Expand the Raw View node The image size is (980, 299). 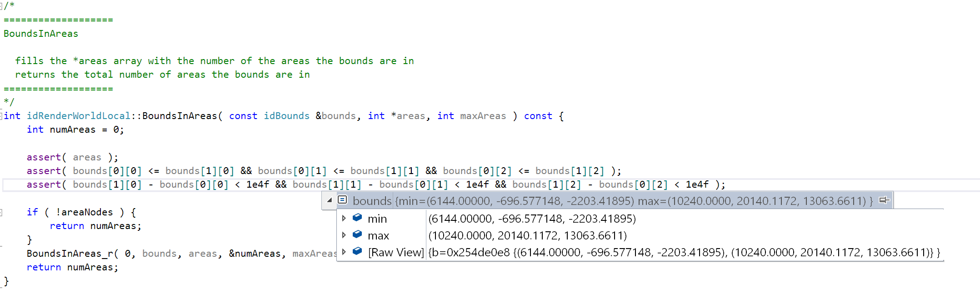(x=344, y=252)
